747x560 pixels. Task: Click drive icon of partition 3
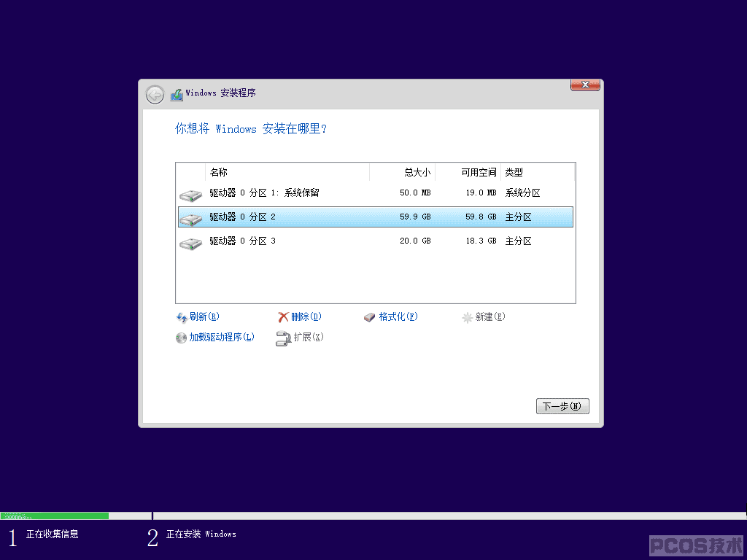190,244
